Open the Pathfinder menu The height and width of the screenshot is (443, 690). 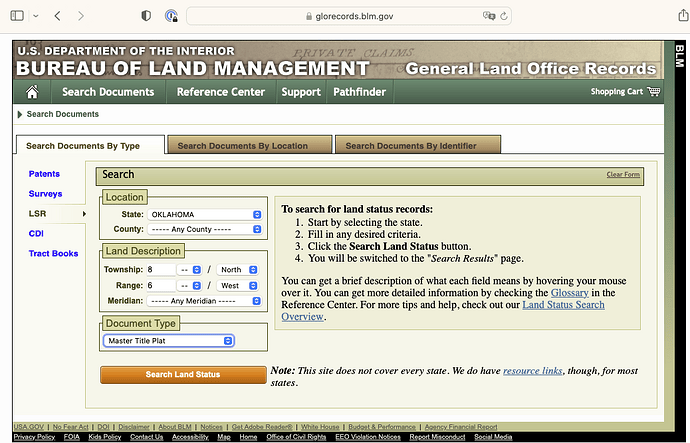pos(360,92)
